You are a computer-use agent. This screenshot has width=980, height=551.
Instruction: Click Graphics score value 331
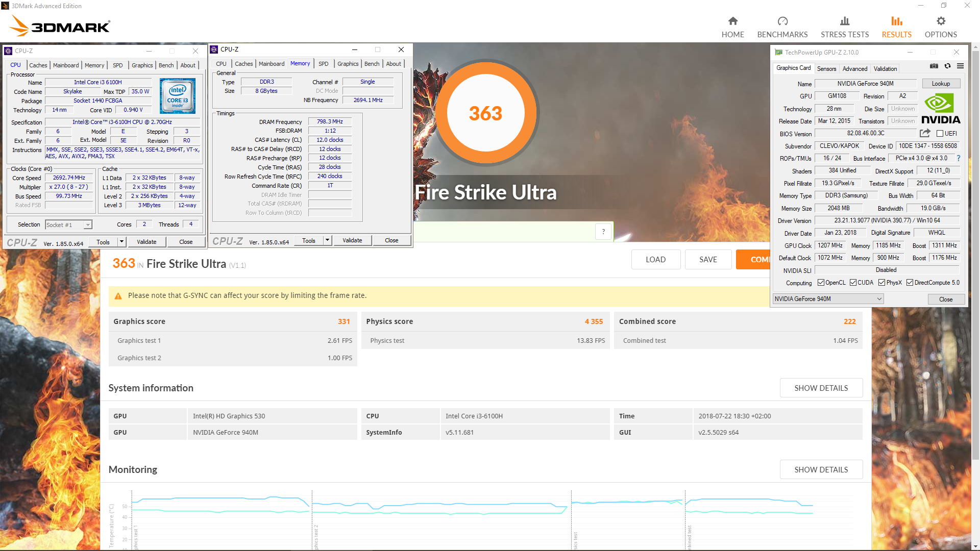tap(344, 321)
